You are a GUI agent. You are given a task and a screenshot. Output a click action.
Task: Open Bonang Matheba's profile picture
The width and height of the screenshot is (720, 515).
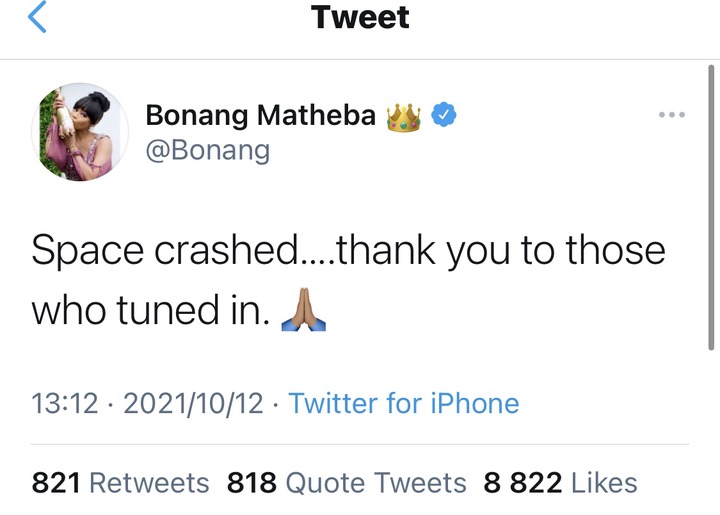point(80,132)
